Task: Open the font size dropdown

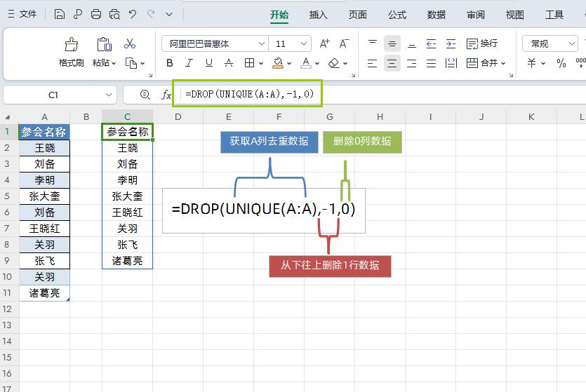Action: pos(303,43)
